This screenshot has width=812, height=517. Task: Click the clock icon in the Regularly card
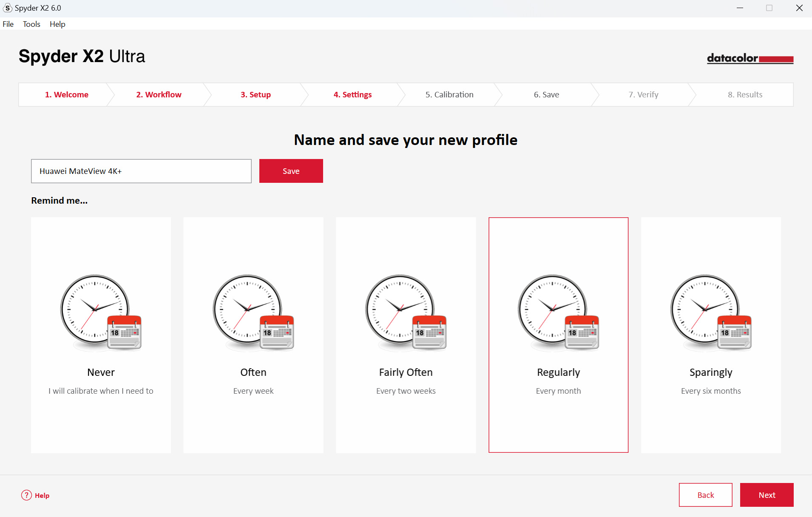click(x=558, y=312)
